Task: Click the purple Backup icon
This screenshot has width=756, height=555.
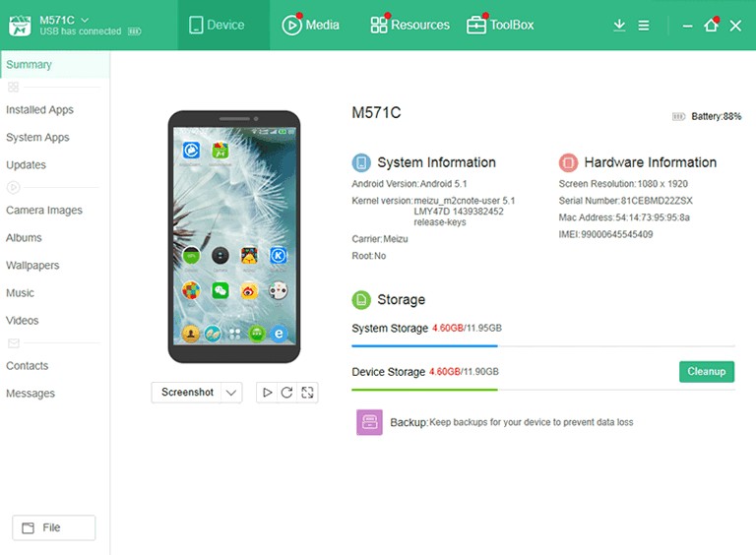Action: click(x=369, y=422)
